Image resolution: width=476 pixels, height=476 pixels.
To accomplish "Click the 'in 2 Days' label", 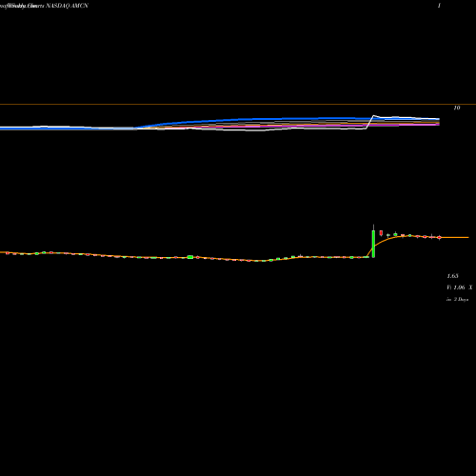I will point(457,299).
